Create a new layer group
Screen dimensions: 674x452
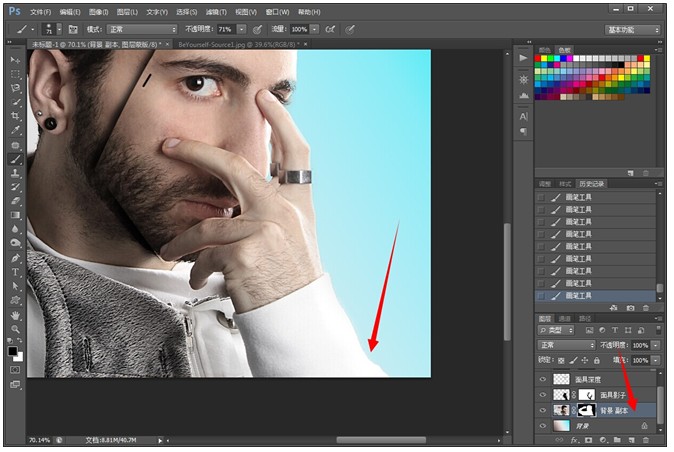click(x=617, y=440)
